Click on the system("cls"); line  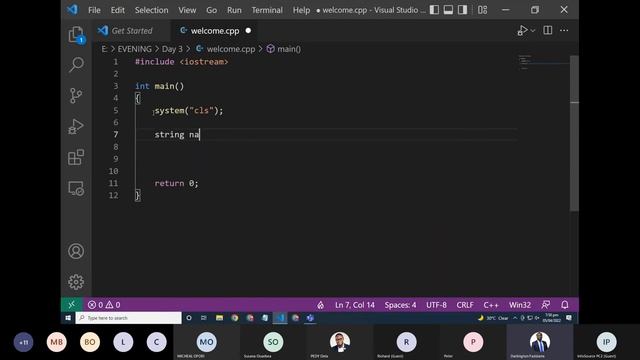pos(189,111)
